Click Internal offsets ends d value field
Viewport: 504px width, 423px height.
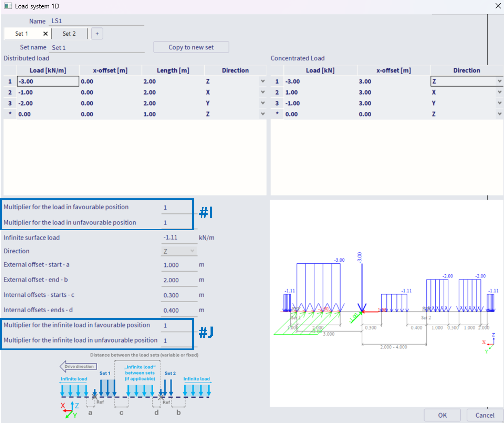(179, 310)
